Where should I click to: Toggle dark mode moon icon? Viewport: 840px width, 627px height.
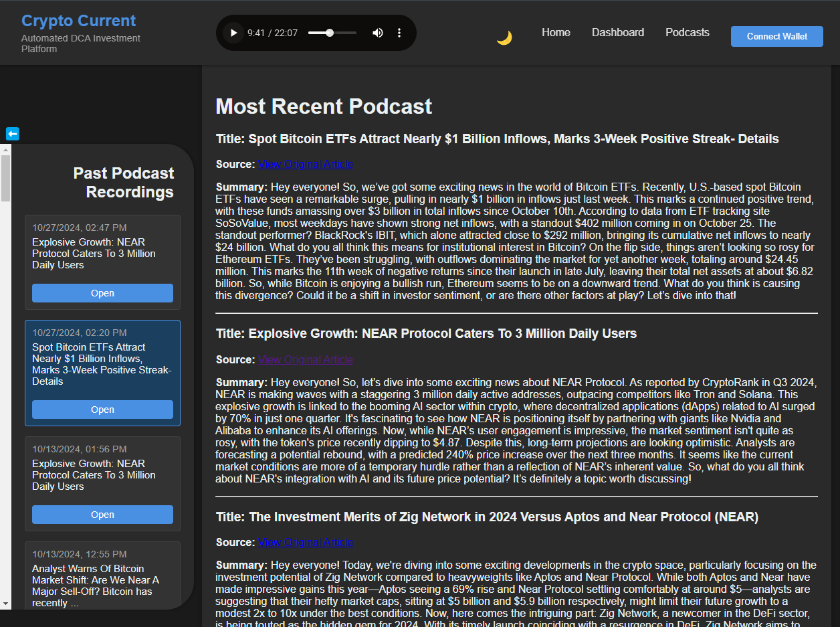coord(504,38)
